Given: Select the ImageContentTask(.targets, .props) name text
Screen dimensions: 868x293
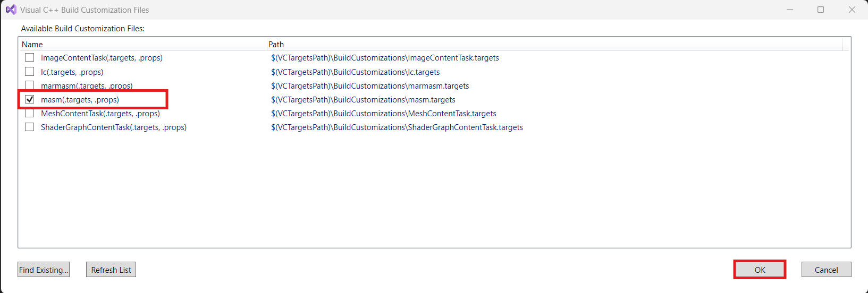Looking at the screenshot, I should click(102, 58).
